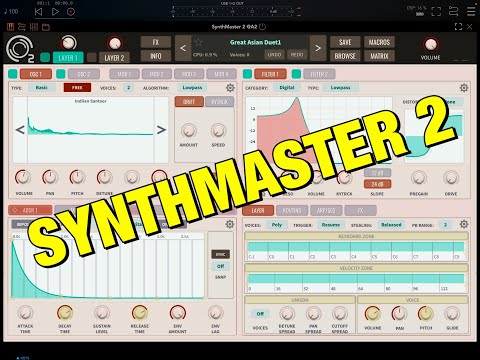
Task: Click the INFO button in header
Action: click(156, 56)
